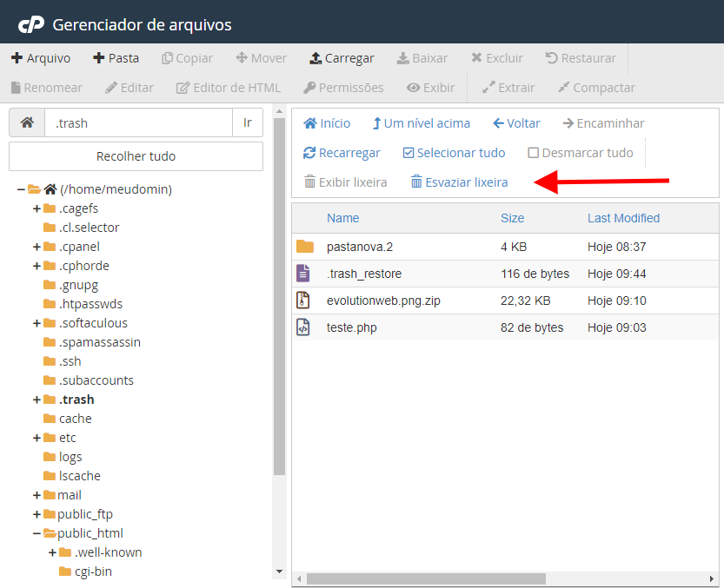Click the Mover toolbar button
The image size is (724, 588).
pyautogui.click(x=261, y=58)
